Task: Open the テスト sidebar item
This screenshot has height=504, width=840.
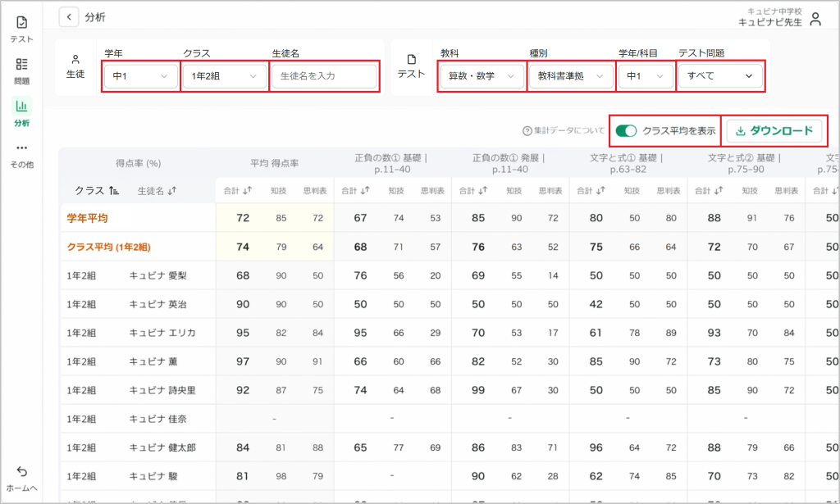Action: pos(21,29)
